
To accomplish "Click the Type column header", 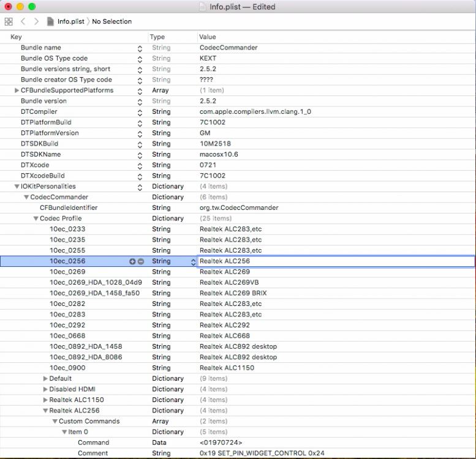I will (x=157, y=37).
